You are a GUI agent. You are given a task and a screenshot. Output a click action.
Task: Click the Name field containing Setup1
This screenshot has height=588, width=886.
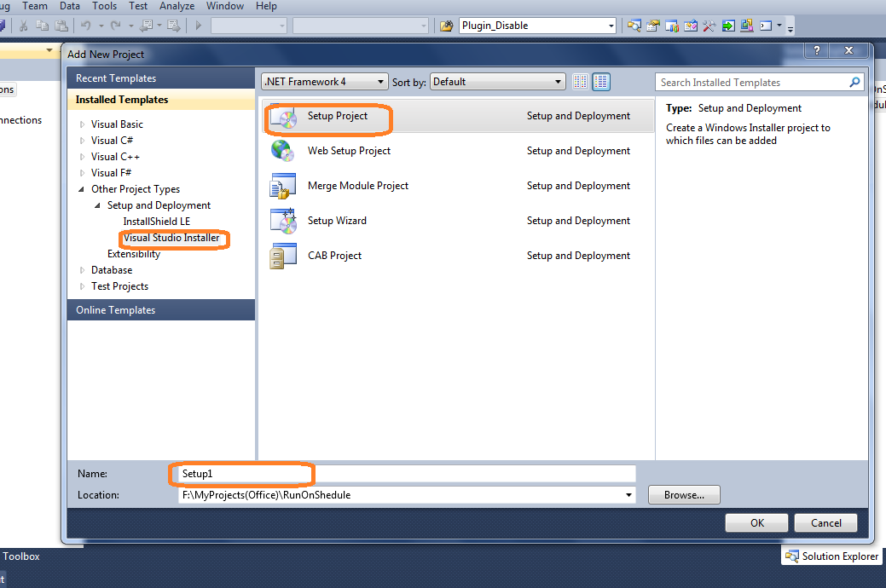pyautogui.click(x=407, y=474)
